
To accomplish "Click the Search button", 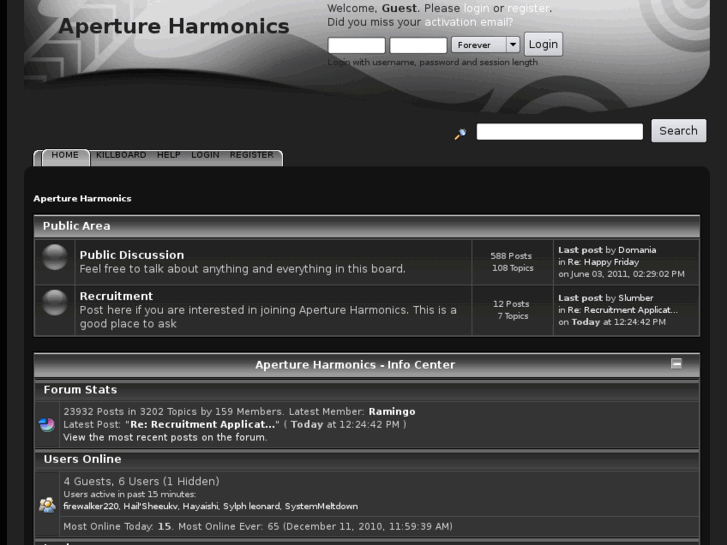I will click(x=678, y=131).
